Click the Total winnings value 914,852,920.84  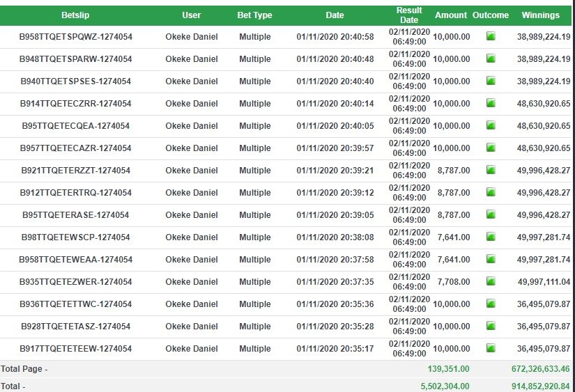541,386
